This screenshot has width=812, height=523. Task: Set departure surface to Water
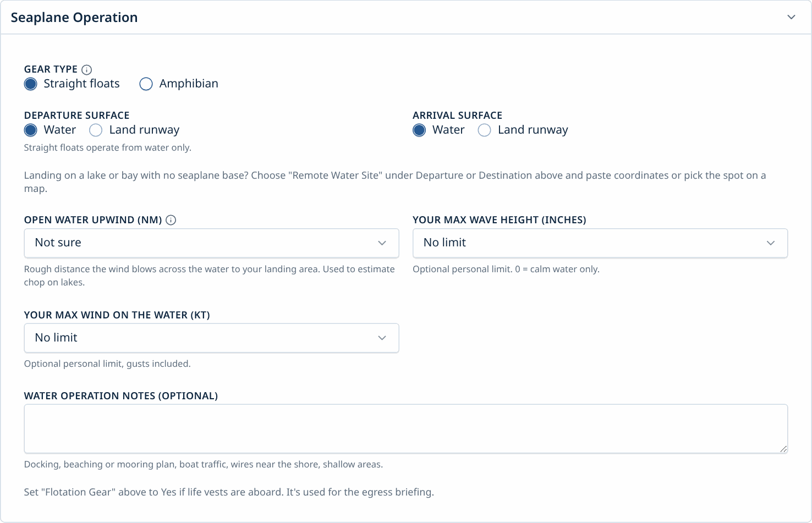(x=31, y=130)
